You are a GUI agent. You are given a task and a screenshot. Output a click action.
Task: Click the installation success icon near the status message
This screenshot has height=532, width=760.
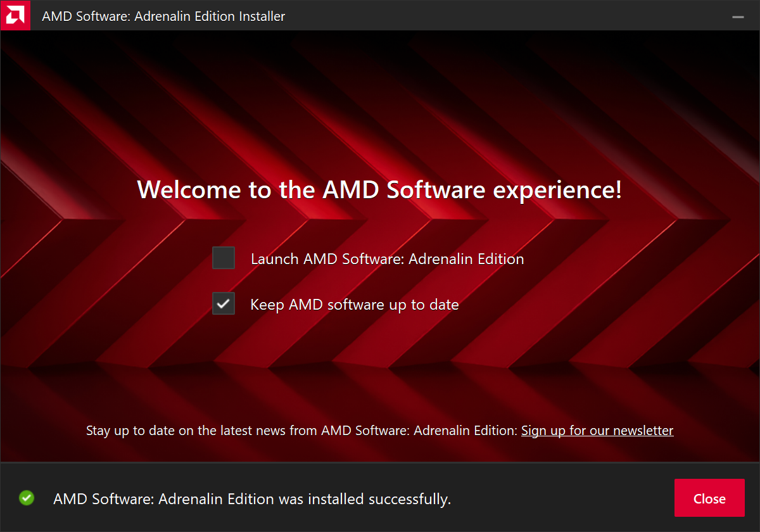(x=26, y=498)
